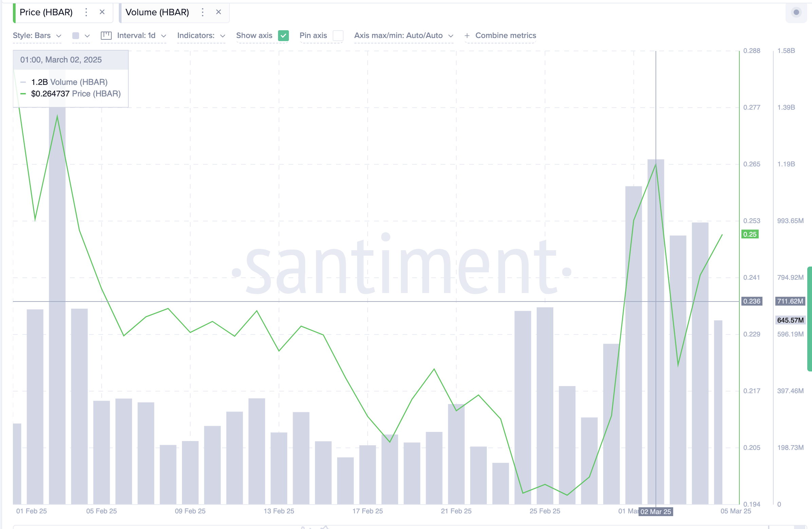Viewport: 812px width, 529px height.
Task: Enable the Pin axis checkbox
Action: (x=338, y=36)
